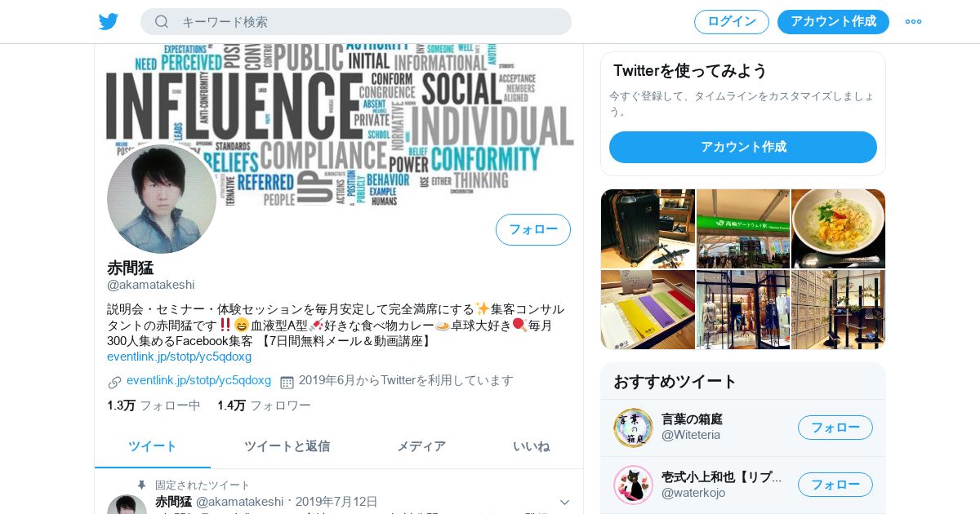
Task: Open eventlink.jp link in bio text
Action: point(179,357)
